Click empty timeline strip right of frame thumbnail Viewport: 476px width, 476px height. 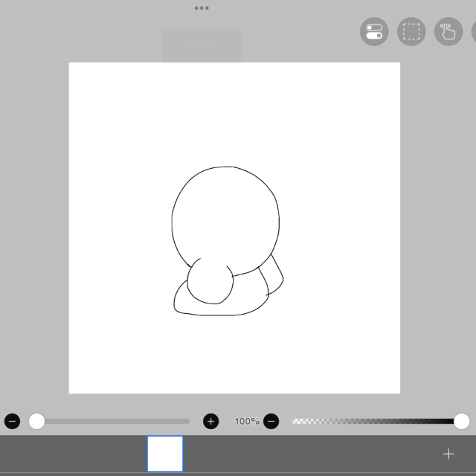[312, 454]
